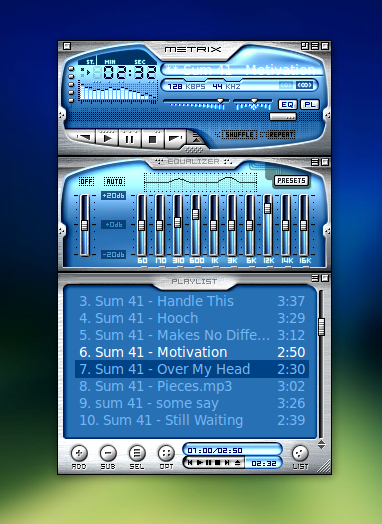Open the LIST menu button
The image size is (382, 524).
(300, 453)
